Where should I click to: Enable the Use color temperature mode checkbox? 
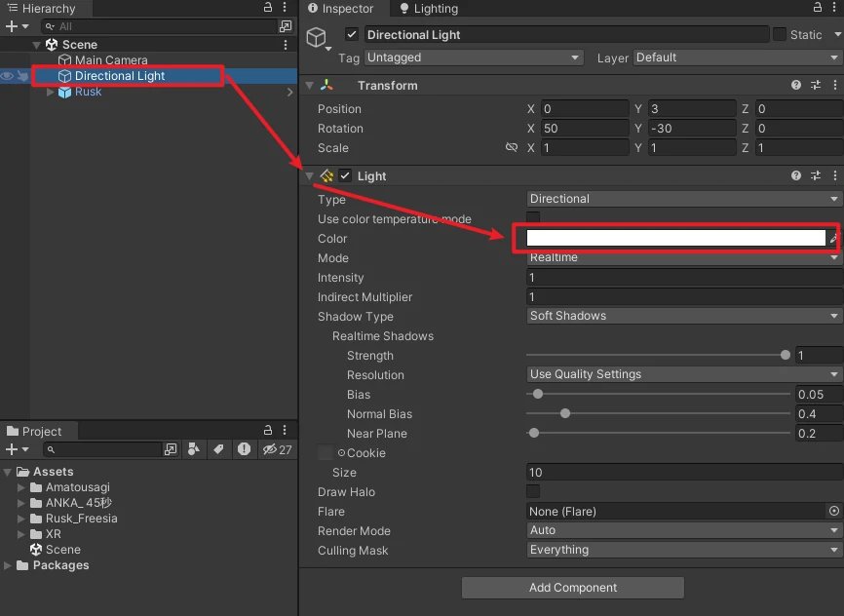(x=533, y=218)
